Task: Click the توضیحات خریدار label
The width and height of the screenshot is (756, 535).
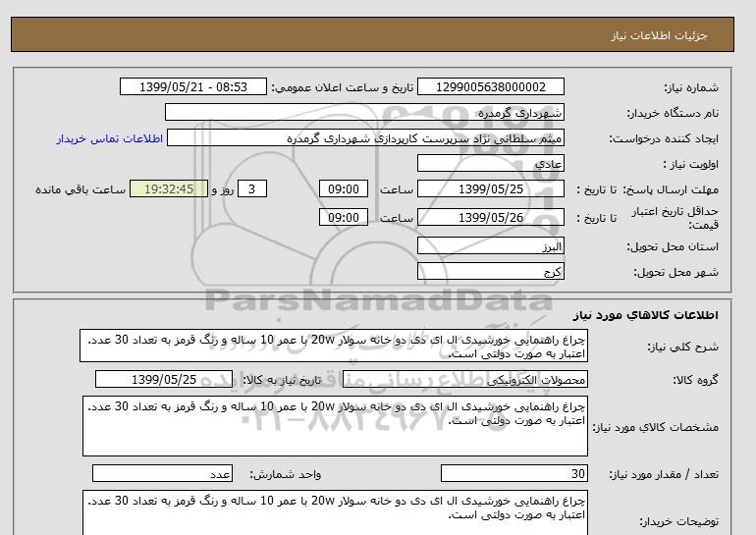Action: (x=678, y=521)
